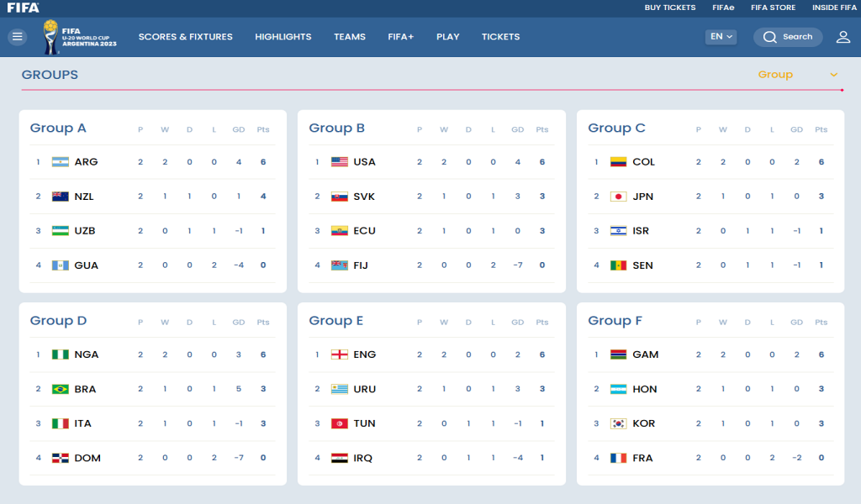Viewport: 861px width, 504px height.
Task: Select the BRA team name
Action: tap(85, 389)
